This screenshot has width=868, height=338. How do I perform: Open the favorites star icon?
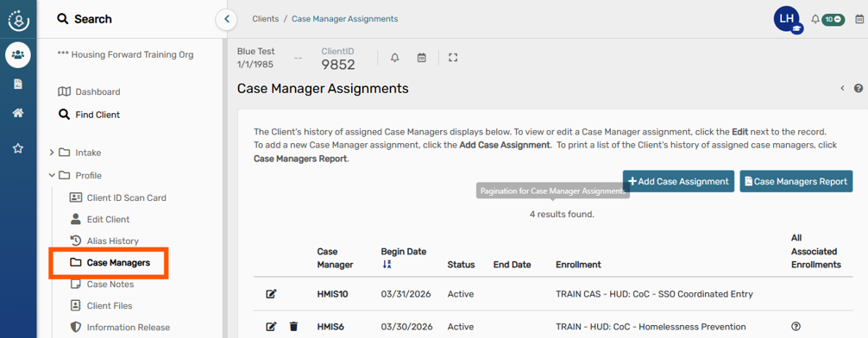coord(18,148)
